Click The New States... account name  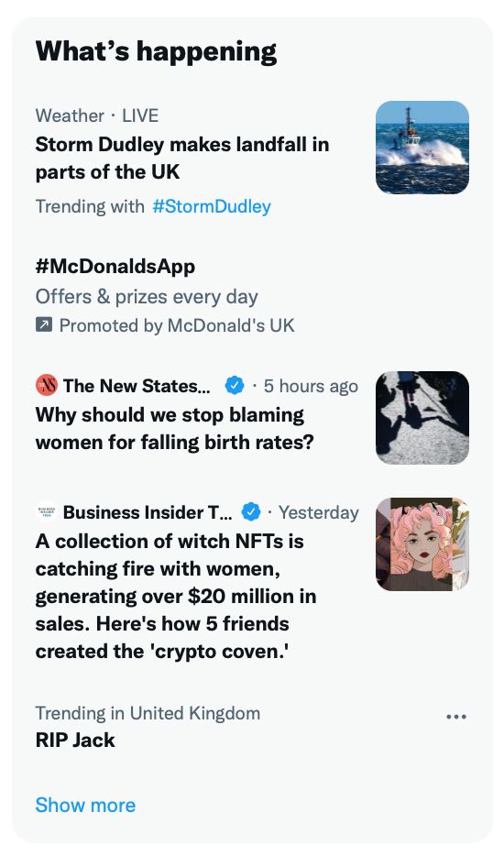click(137, 386)
